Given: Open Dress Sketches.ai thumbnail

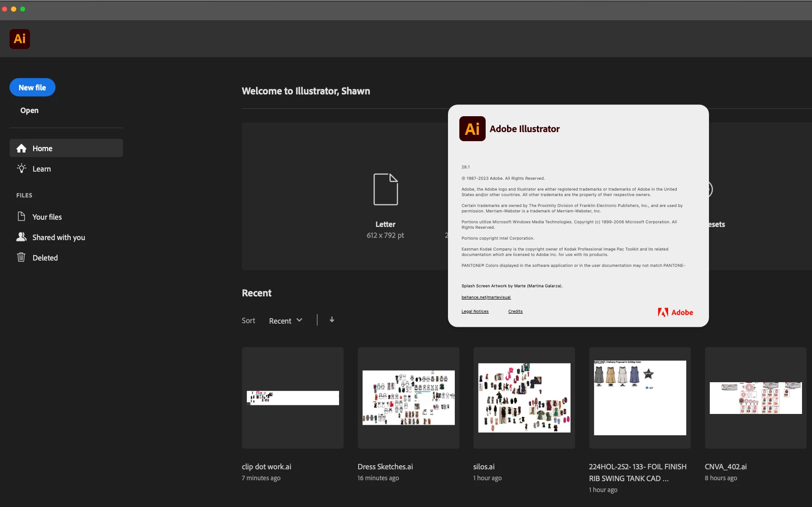Looking at the screenshot, I should 408,398.
